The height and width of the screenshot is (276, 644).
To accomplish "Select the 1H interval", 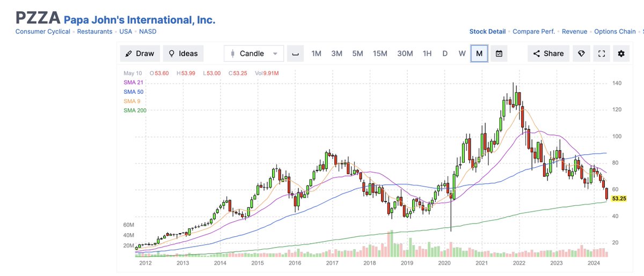I will click(427, 54).
